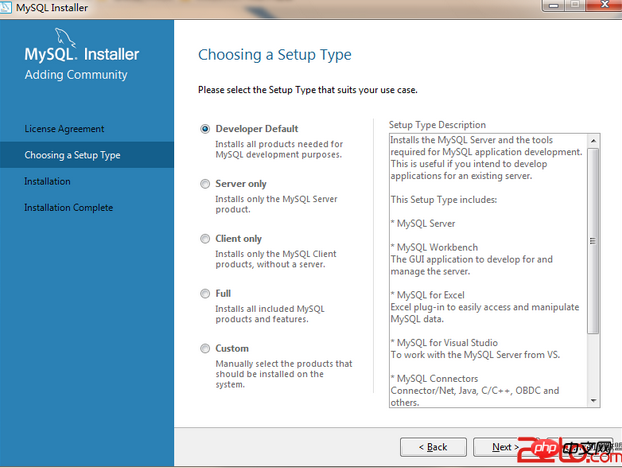
Task: Click 'Installs all included MySQL products' text
Action: coord(270,314)
